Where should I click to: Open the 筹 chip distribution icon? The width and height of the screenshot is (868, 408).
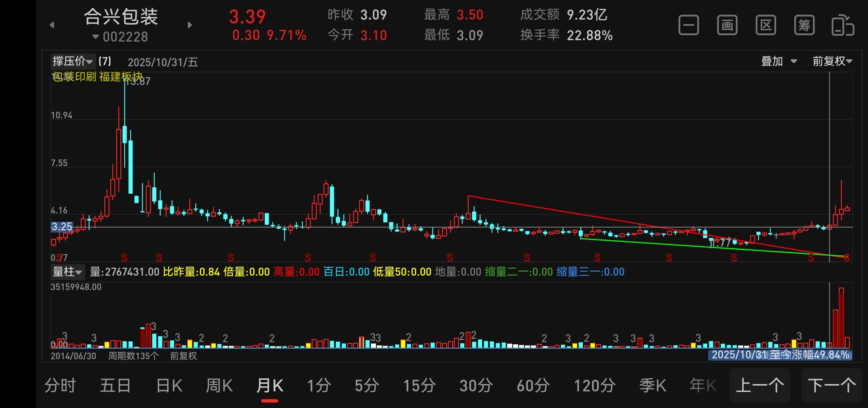coord(804,25)
